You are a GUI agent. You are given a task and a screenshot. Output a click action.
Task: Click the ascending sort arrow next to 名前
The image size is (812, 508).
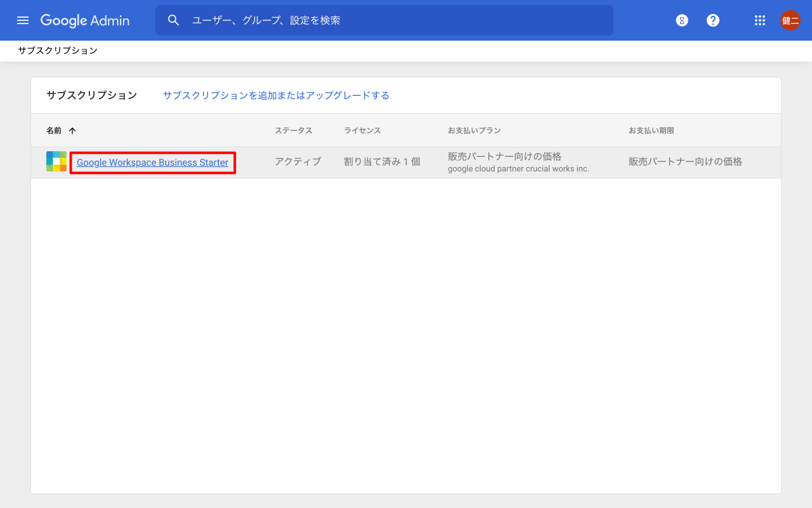click(72, 131)
